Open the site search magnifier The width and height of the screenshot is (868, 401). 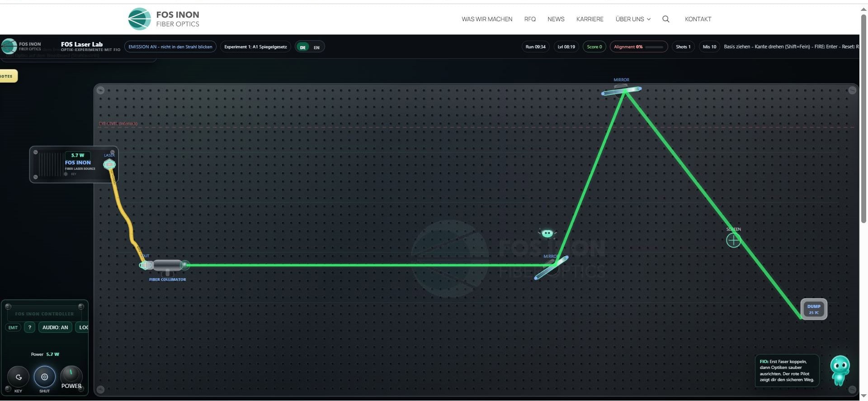click(665, 19)
